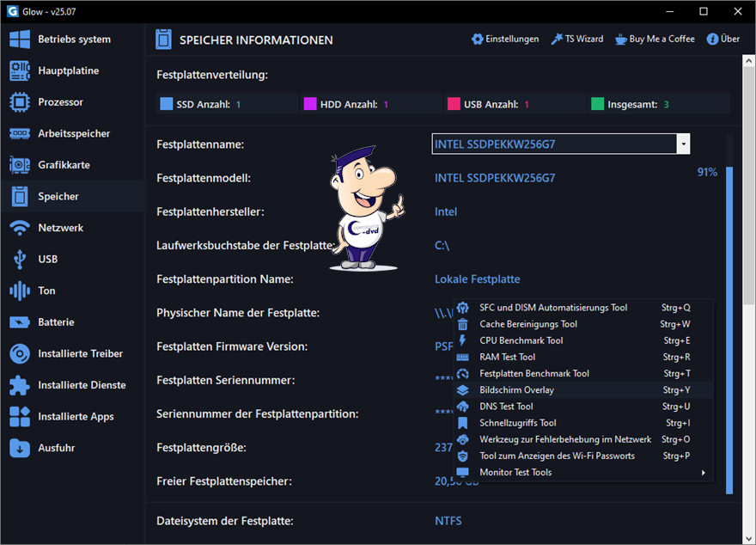Screen dimensions: 756x545
Task: Launch the DNS Test Tool entry
Action: coord(506,407)
